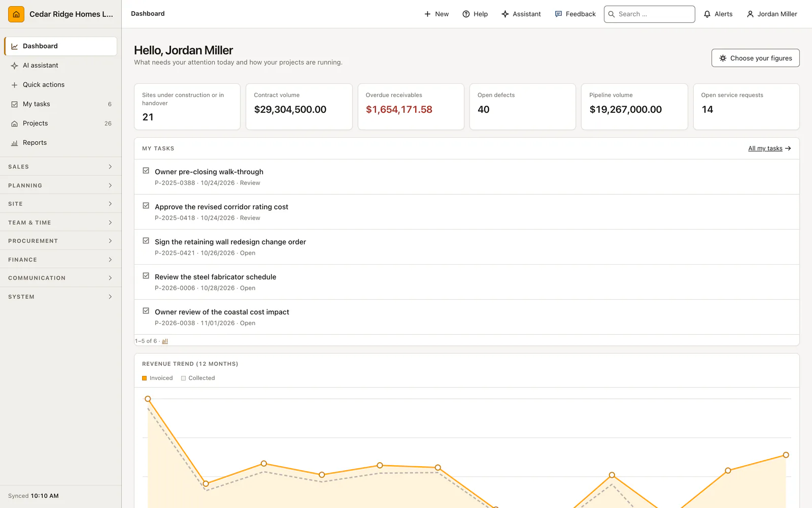The image size is (812, 508).
Task: Click the Help button label
Action: (481, 14)
